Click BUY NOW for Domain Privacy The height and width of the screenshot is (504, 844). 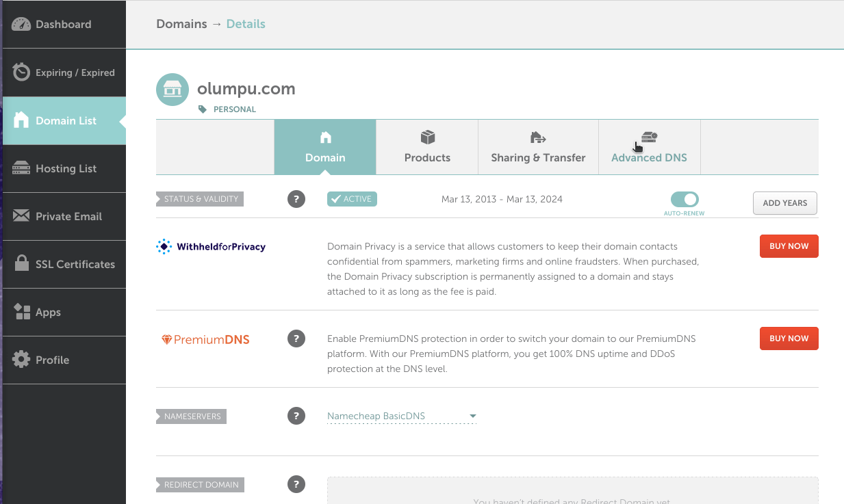coord(789,246)
